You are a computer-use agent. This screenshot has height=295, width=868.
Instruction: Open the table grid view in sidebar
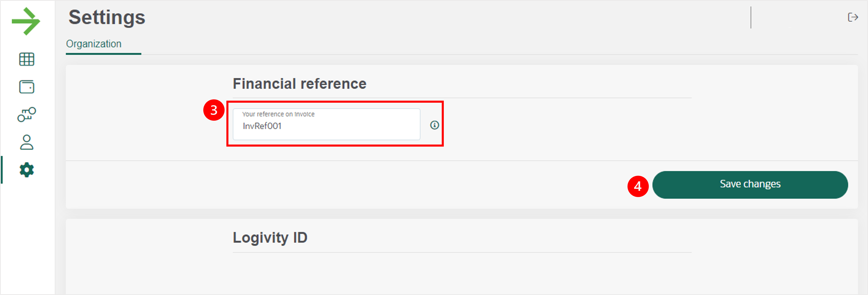27,59
